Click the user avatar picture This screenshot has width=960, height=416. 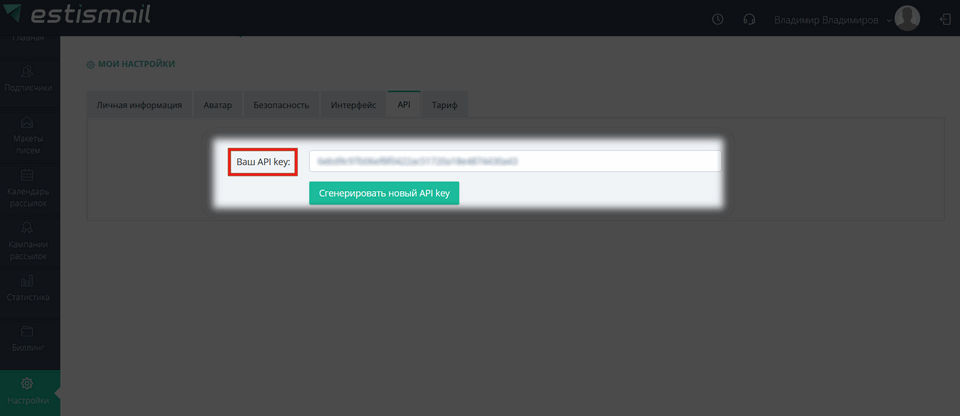click(x=907, y=18)
